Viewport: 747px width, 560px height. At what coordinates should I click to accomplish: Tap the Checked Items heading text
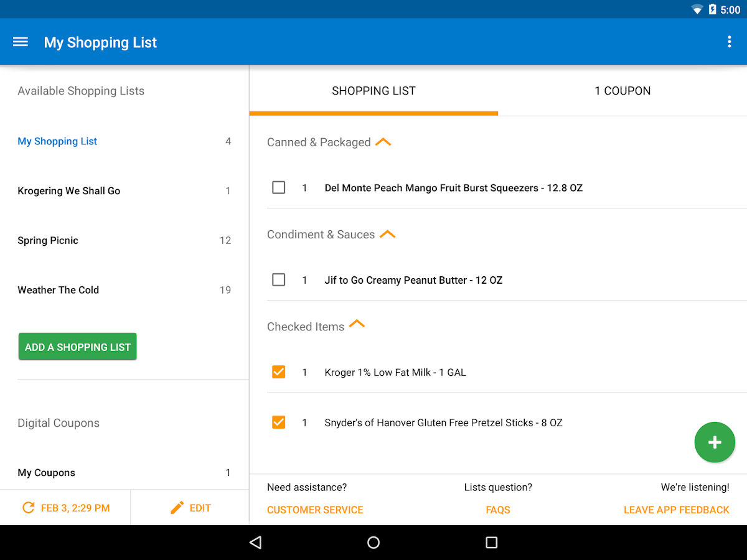[x=306, y=327]
